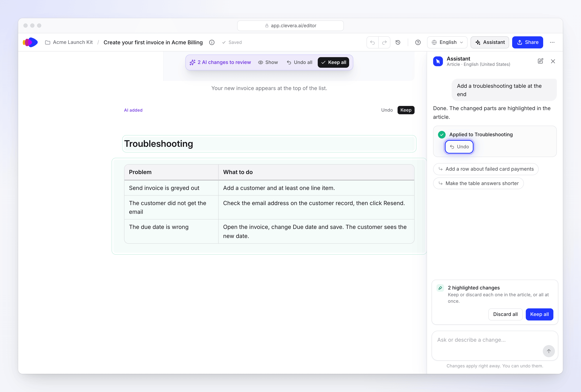This screenshot has height=392, width=581.
Task: Click the Problem column header
Action: click(171, 172)
